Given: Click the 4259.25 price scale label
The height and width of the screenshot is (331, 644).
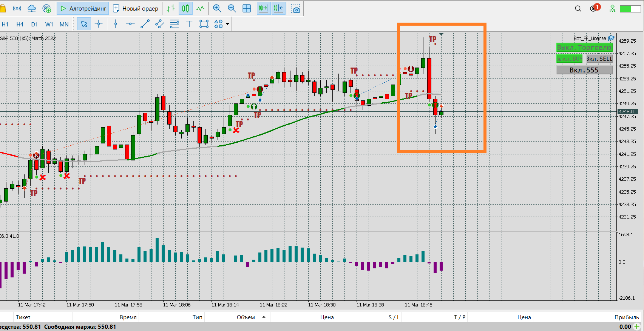Looking at the screenshot, I should click(x=627, y=41).
